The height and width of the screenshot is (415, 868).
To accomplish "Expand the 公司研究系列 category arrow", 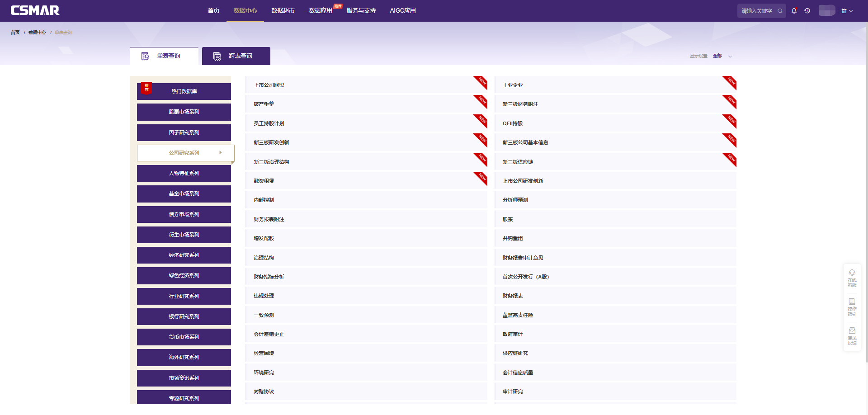I will coord(221,153).
